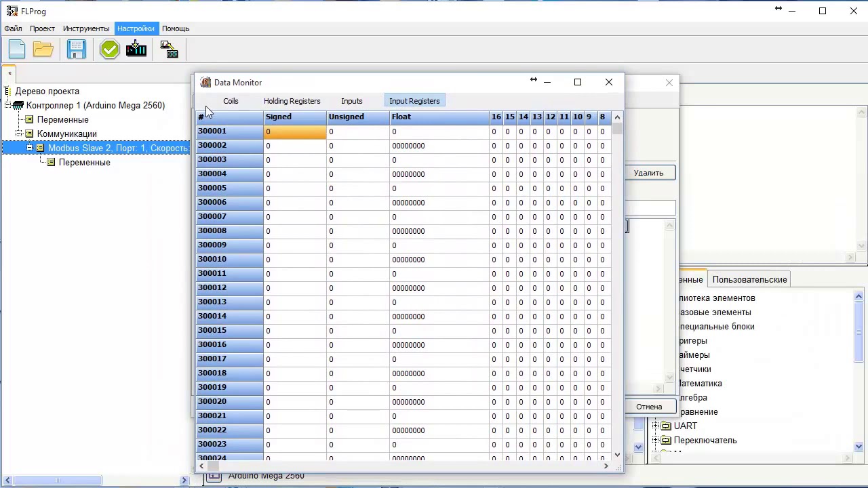868x488 pixels.
Task: Click row header 300005
Action: (x=230, y=188)
